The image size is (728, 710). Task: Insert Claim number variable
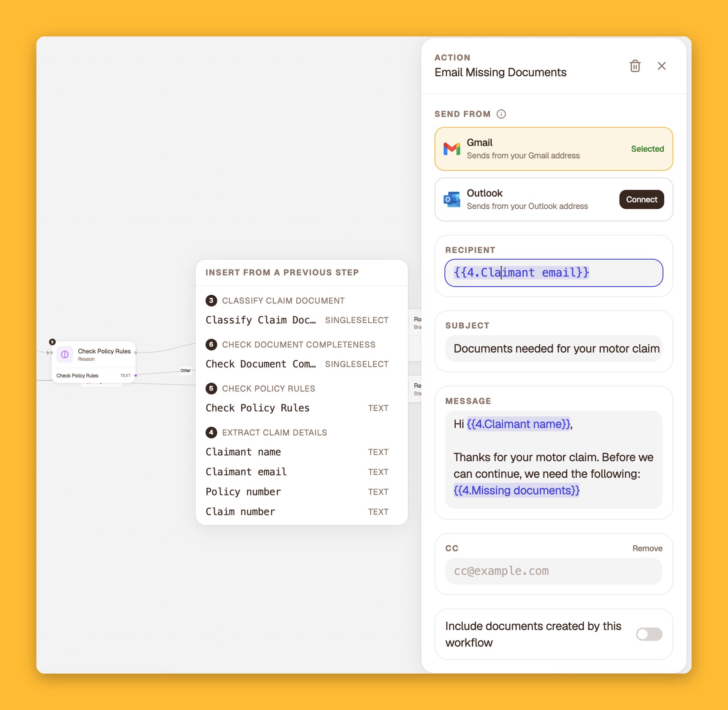coord(297,512)
